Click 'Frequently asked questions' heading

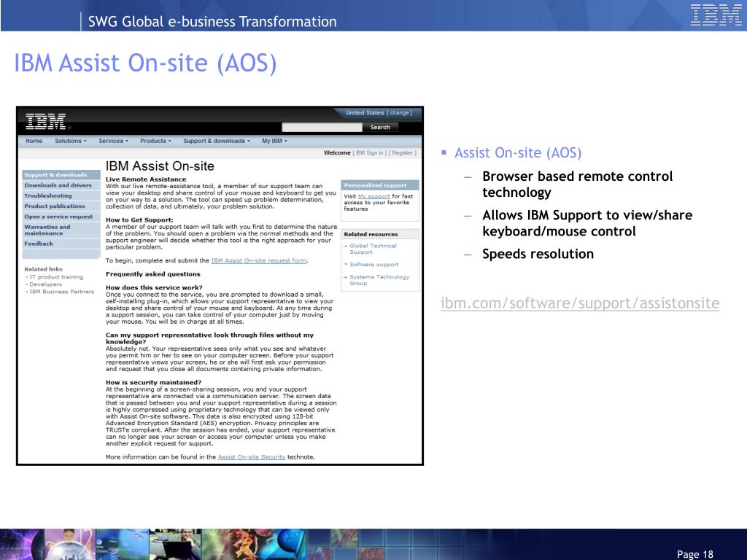(153, 274)
